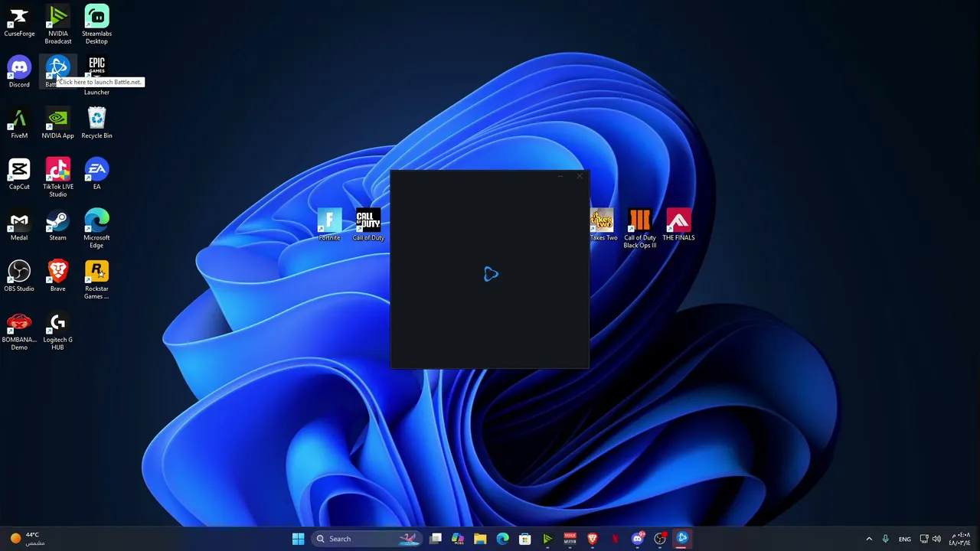This screenshot has width=980, height=551.
Task: Open Microsoft Store from the taskbar
Action: (x=525, y=539)
